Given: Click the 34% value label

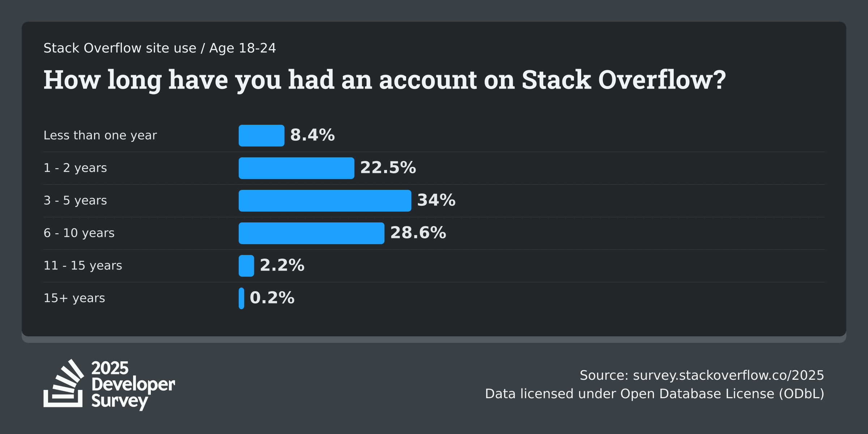Looking at the screenshot, I should (437, 200).
